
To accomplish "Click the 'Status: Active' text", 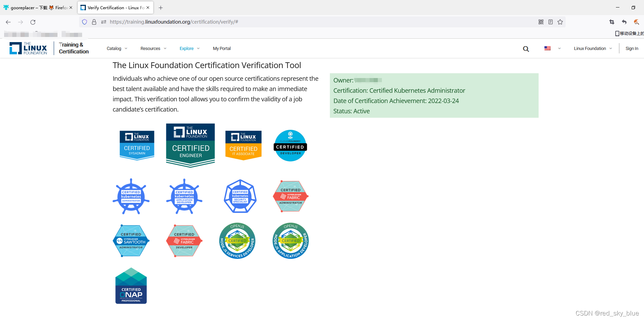I will [x=351, y=111].
